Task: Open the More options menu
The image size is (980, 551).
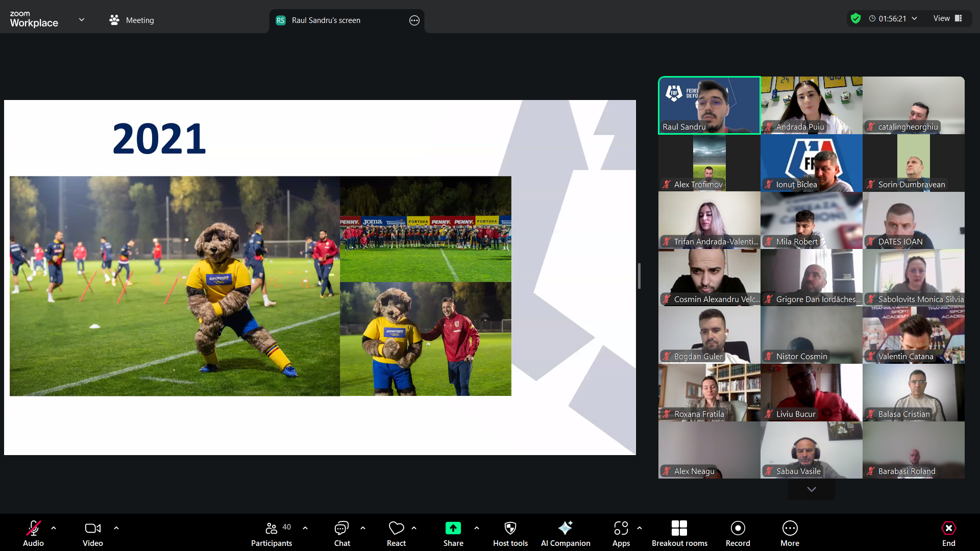Action: 789,533
